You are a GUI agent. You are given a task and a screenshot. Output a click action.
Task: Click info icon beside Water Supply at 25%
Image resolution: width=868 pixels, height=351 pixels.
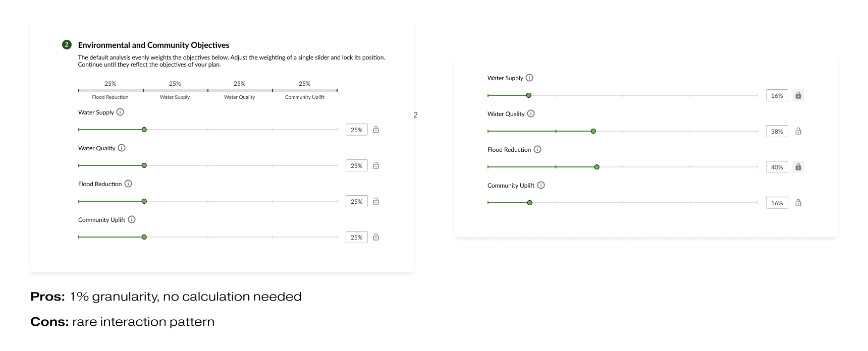click(120, 112)
